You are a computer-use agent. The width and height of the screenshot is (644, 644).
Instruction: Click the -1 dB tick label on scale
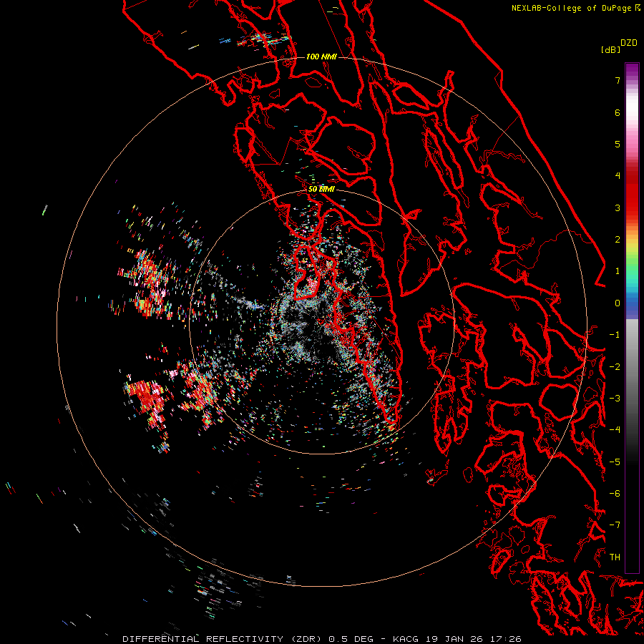[x=615, y=335]
